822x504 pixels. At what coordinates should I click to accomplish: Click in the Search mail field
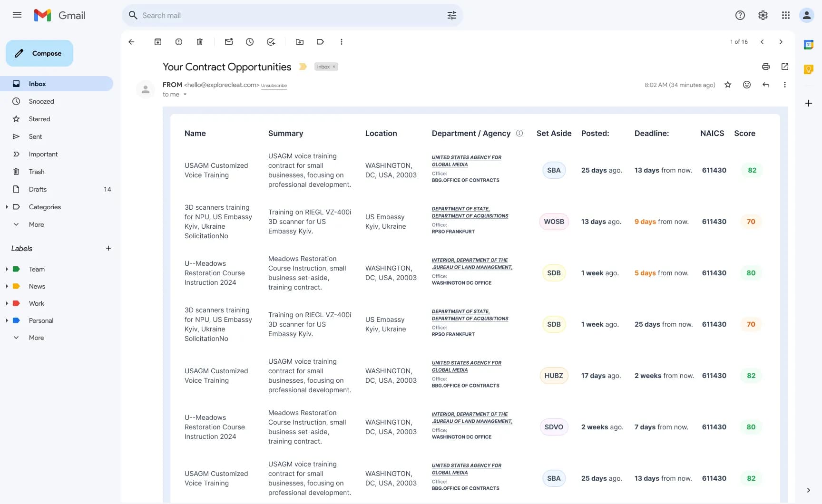point(292,15)
